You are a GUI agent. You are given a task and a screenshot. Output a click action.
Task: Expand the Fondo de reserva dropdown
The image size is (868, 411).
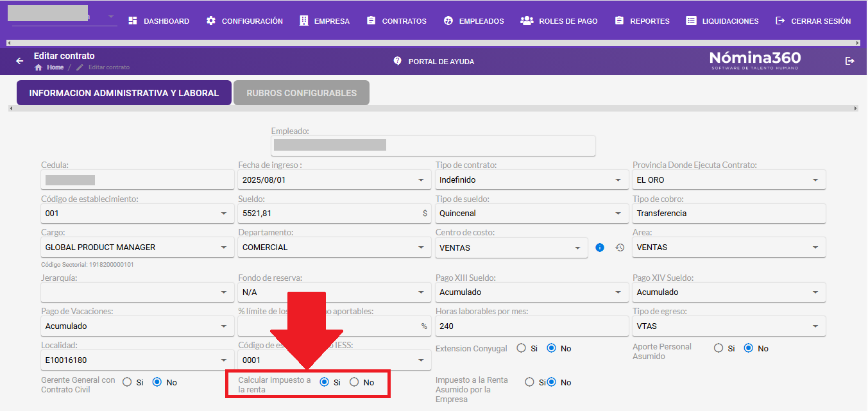pos(334,292)
